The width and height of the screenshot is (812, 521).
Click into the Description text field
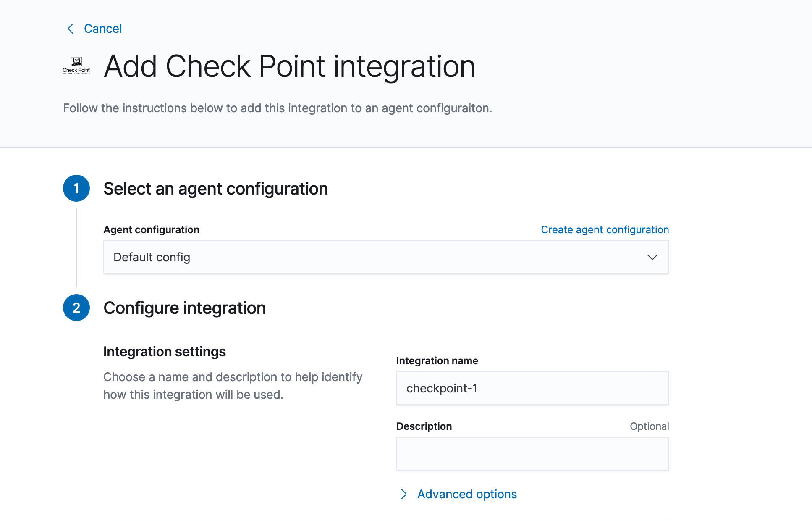coord(532,454)
